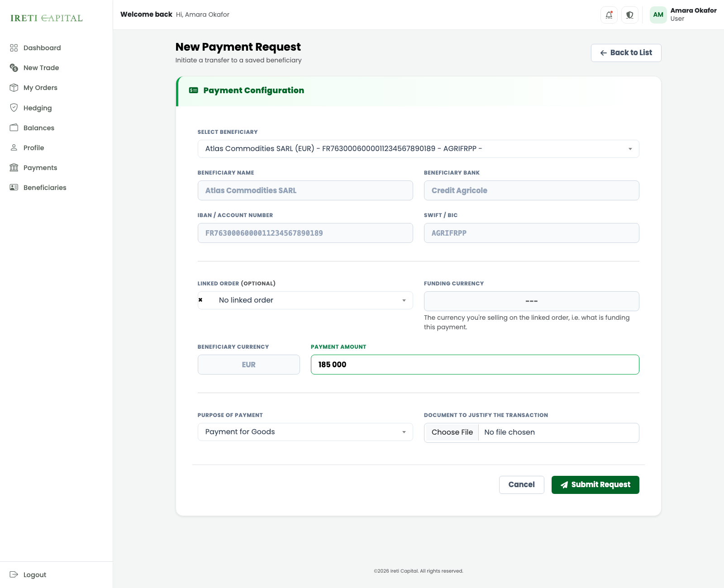Click 'New Payment Request' heading
724x588 pixels.
(238, 47)
